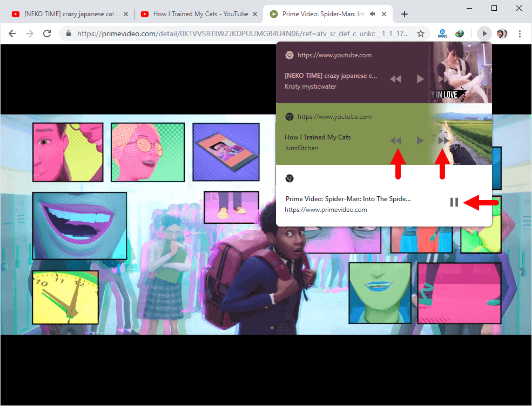This screenshot has width=532, height=406.
Task: Click youtube.com source on NEKO TIME card
Action: [334, 55]
